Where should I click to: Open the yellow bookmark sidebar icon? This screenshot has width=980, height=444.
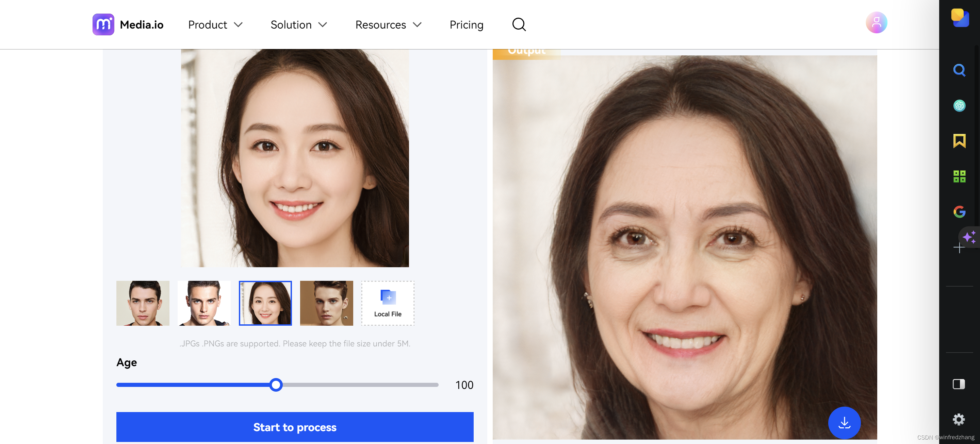pyautogui.click(x=959, y=141)
